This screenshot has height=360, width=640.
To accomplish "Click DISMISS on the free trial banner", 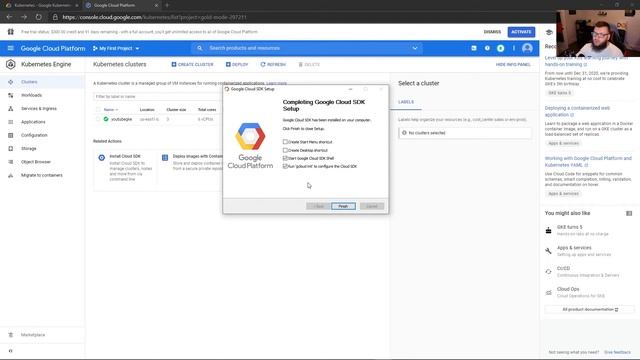I will tap(492, 32).
